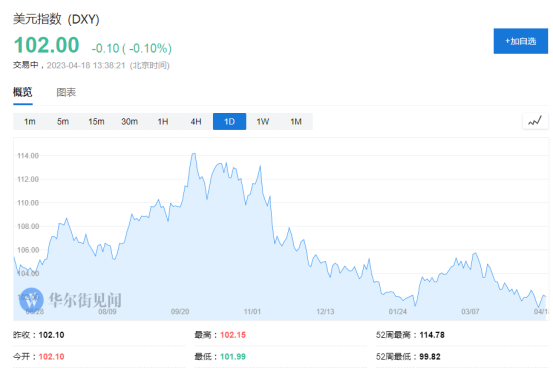The width and height of the screenshot is (553, 372).
Task: Set chart interval to 1W
Action: [x=263, y=122]
